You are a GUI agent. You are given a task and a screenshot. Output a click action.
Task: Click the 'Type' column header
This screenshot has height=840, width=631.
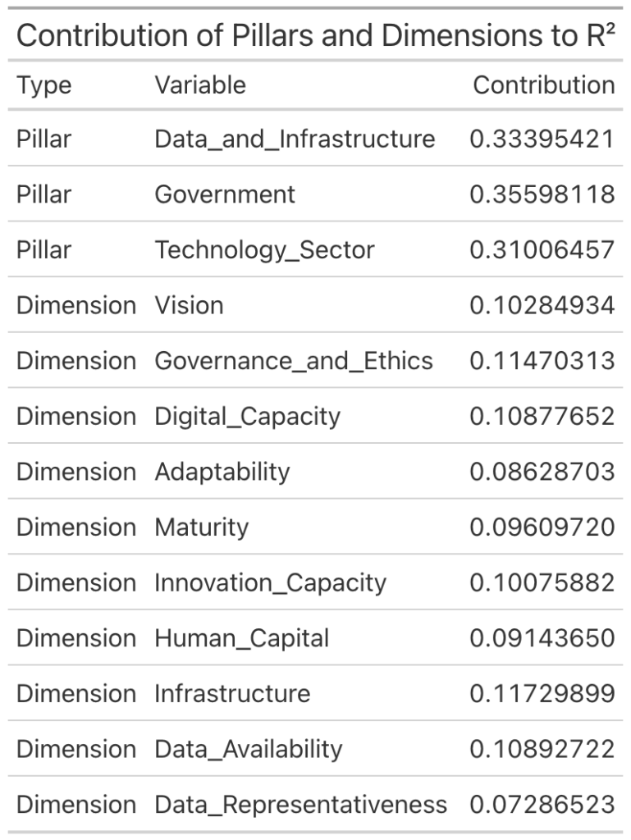tap(44, 85)
